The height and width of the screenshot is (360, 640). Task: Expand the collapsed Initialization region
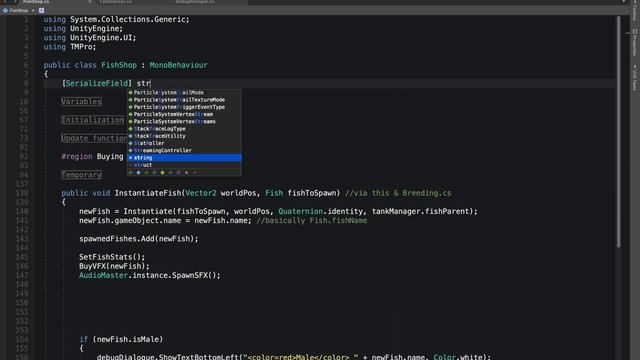pos(93,120)
